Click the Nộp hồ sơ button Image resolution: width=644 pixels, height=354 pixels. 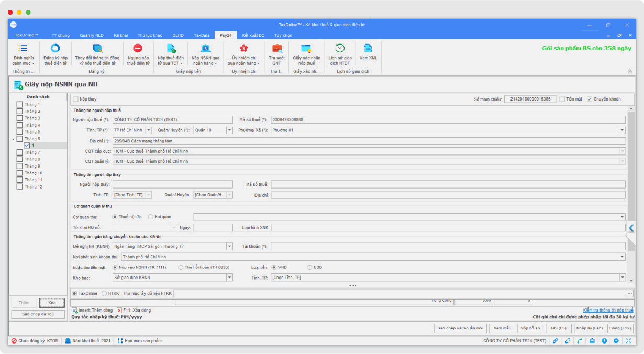click(x=530, y=328)
